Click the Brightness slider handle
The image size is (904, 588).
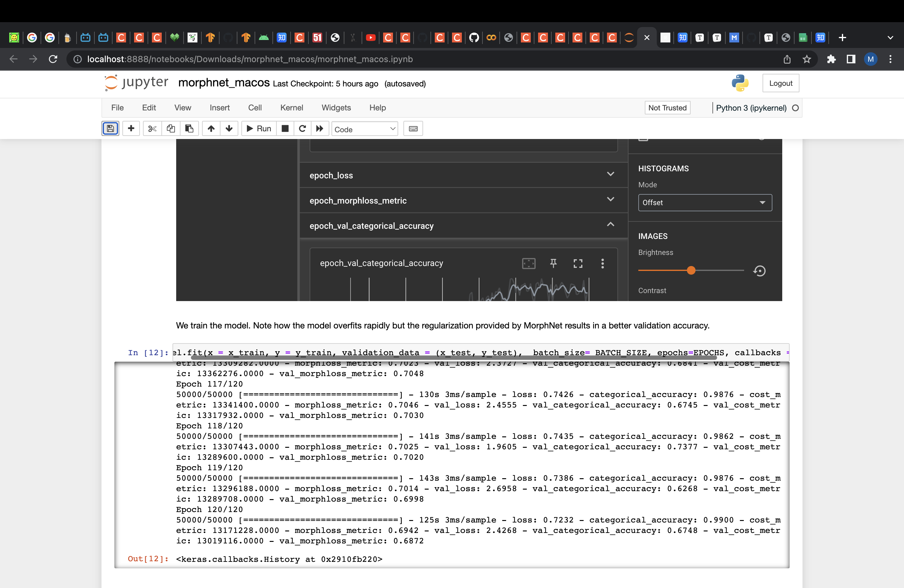point(691,270)
